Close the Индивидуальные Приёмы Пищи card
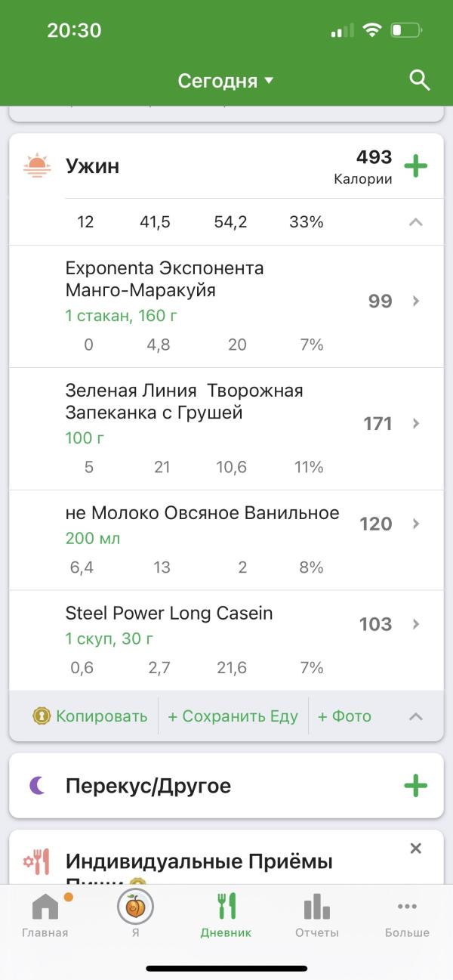 coord(415,849)
